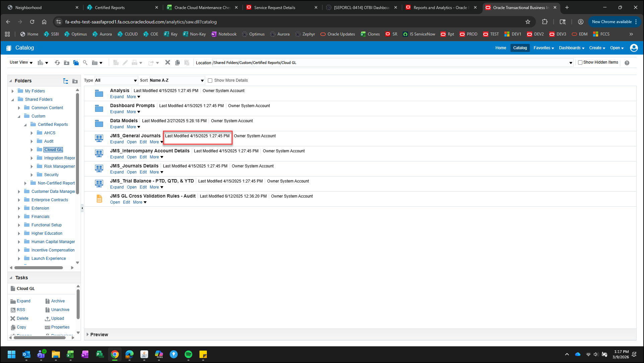Click the Properties task link
This screenshot has height=363, width=644.
tap(60, 327)
